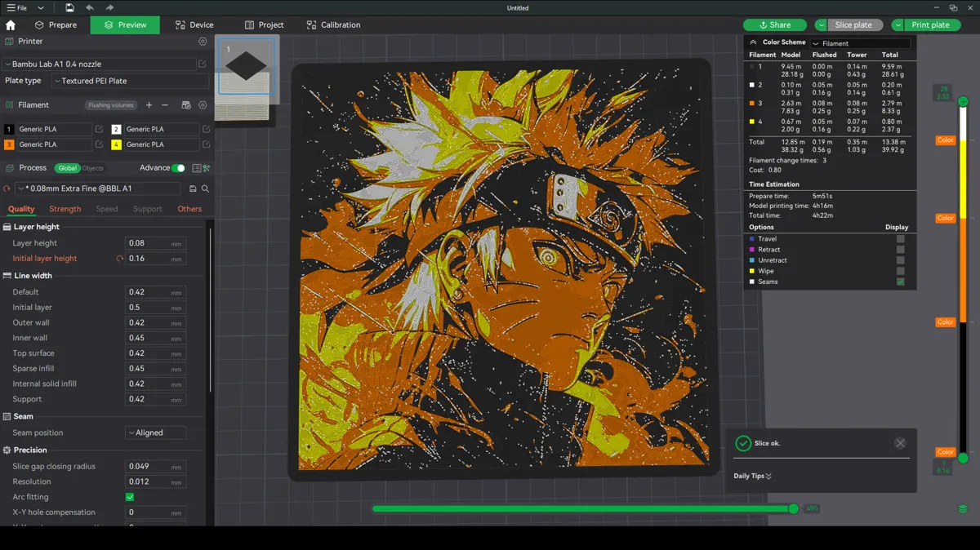Edit filament 2 Generic PLA preset
The image size is (980, 550).
point(206,129)
